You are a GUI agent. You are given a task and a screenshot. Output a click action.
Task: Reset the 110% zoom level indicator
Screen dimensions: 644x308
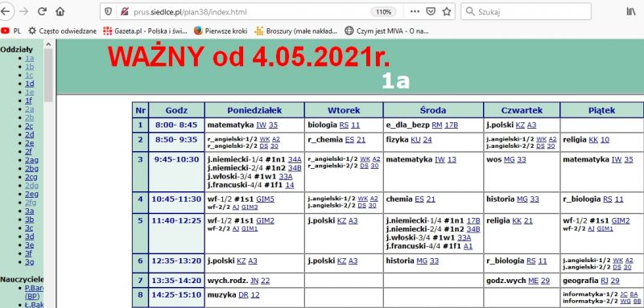pos(383,12)
